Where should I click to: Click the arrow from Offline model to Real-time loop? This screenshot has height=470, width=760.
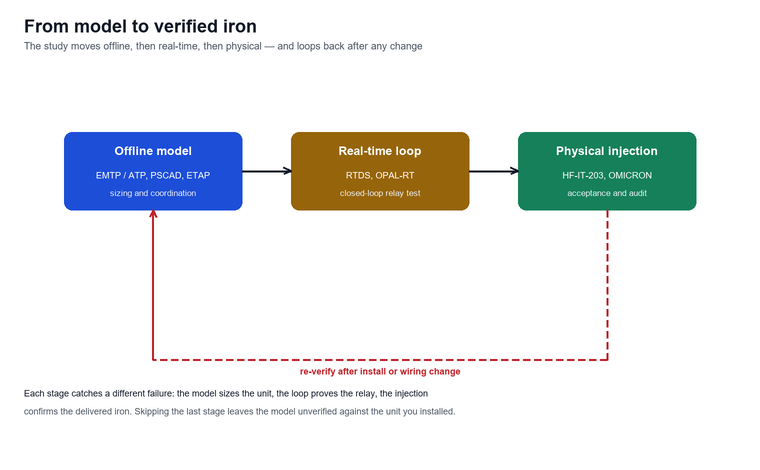[x=267, y=171]
